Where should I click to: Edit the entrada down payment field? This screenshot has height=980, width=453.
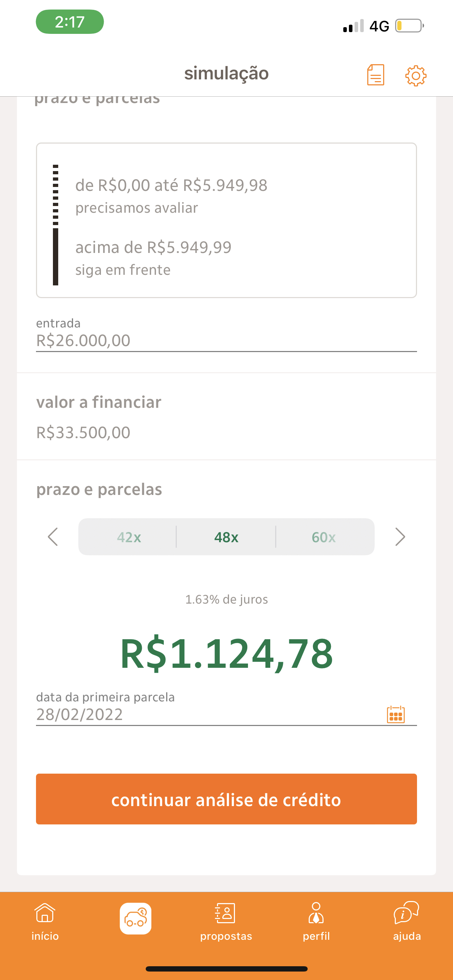(226, 340)
